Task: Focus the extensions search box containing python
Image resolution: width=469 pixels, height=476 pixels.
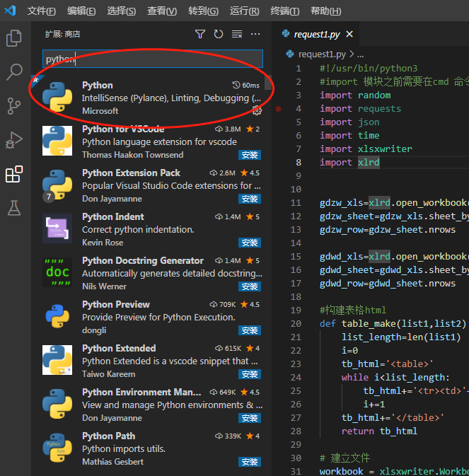Action: pyautogui.click(x=153, y=59)
